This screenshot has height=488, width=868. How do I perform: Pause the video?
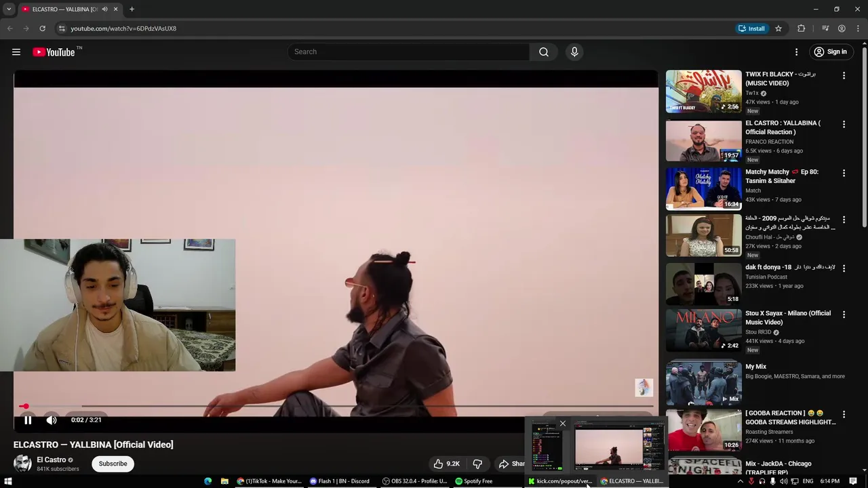coord(28,420)
